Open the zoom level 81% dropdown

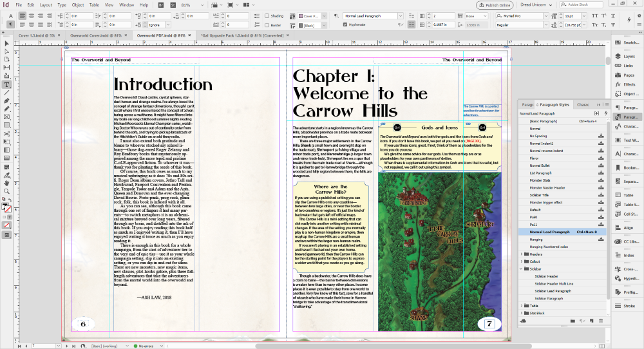[x=202, y=5]
